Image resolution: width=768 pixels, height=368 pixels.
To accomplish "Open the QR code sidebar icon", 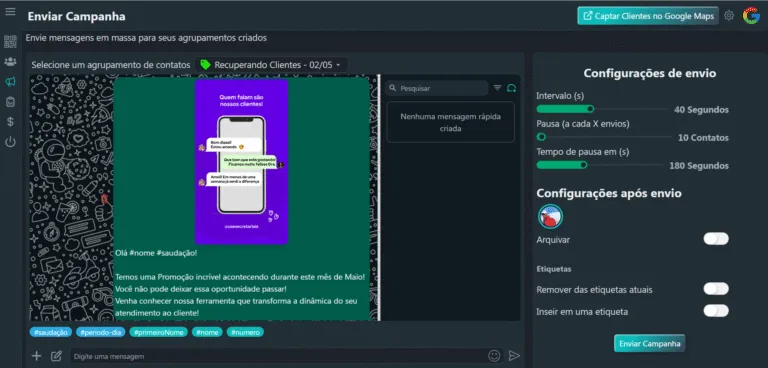I will click(10, 42).
